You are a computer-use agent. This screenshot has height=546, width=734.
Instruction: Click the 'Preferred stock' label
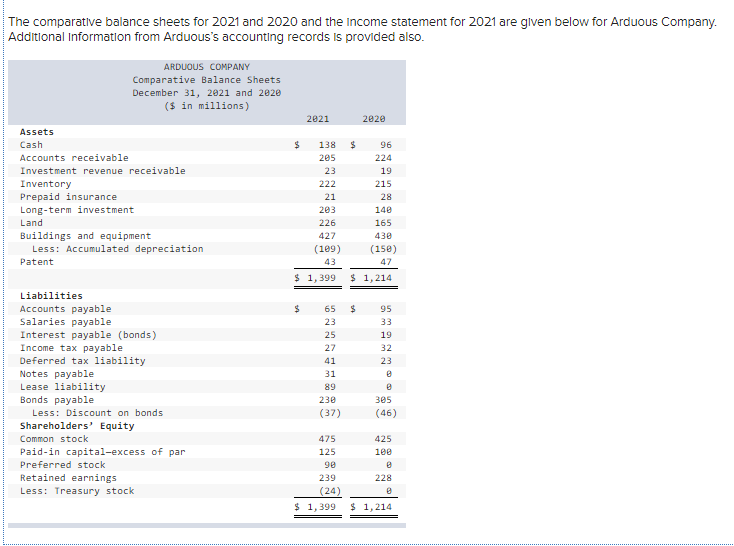point(63,465)
